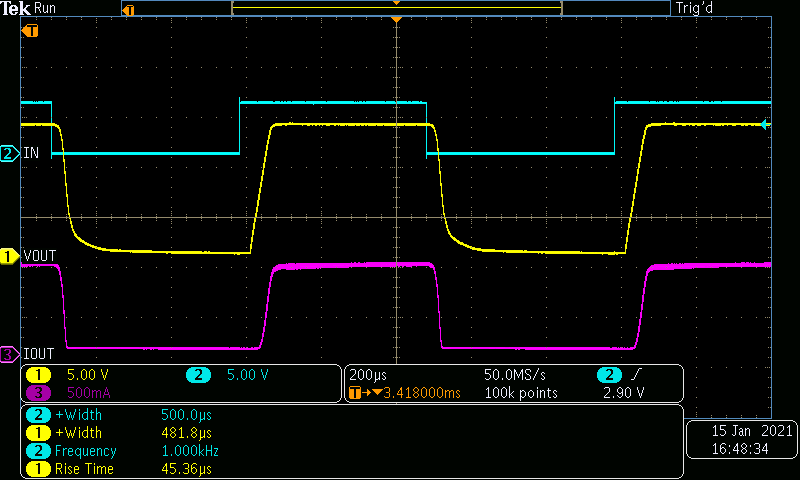The height and width of the screenshot is (480, 800).
Task: Click the 15 Jan 2021 date readout
Action: pyautogui.click(x=752, y=431)
